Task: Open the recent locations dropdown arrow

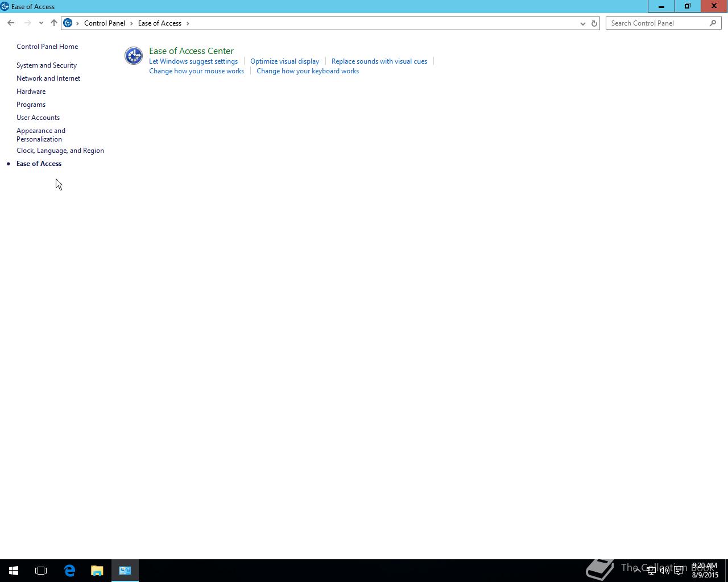Action: 41,23
